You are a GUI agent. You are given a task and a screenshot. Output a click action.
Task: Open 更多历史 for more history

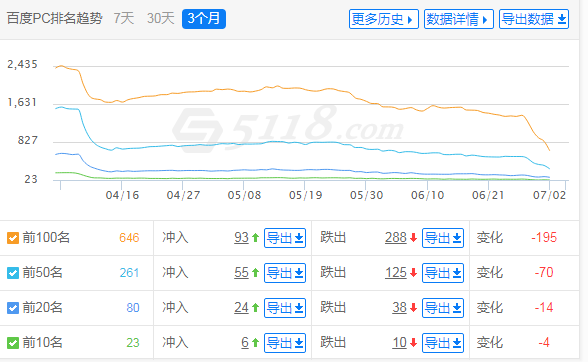(x=383, y=19)
